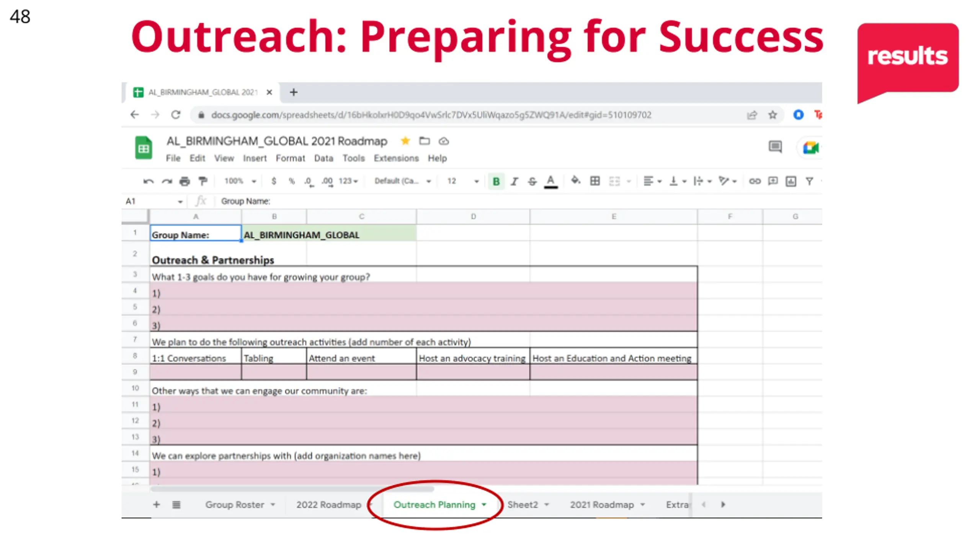Open the 100% zoom dropdown
This screenshot has height=551, width=980.
click(x=240, y=181)
